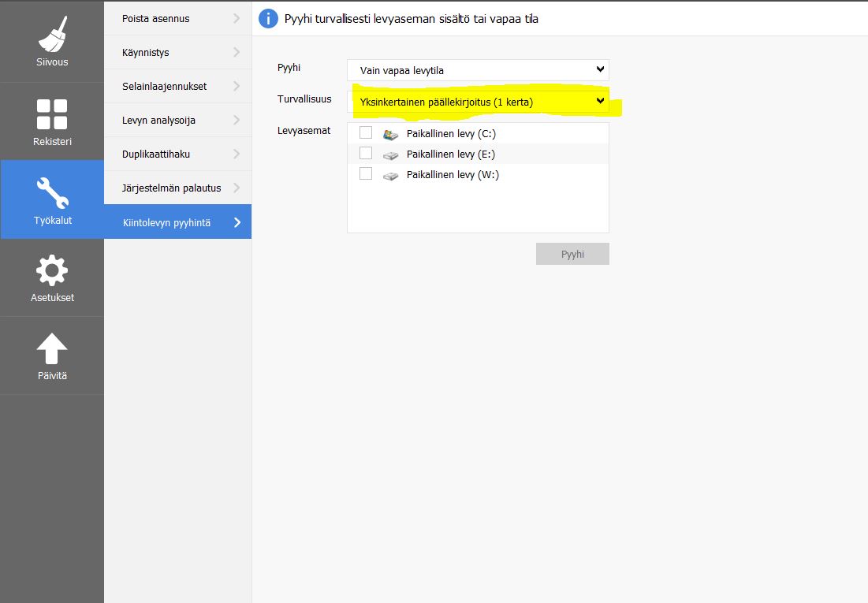Open the Rekisteri grid icon
Image resolution: width=868 pixels, height=603 pixels.
[x=52, y=114]
